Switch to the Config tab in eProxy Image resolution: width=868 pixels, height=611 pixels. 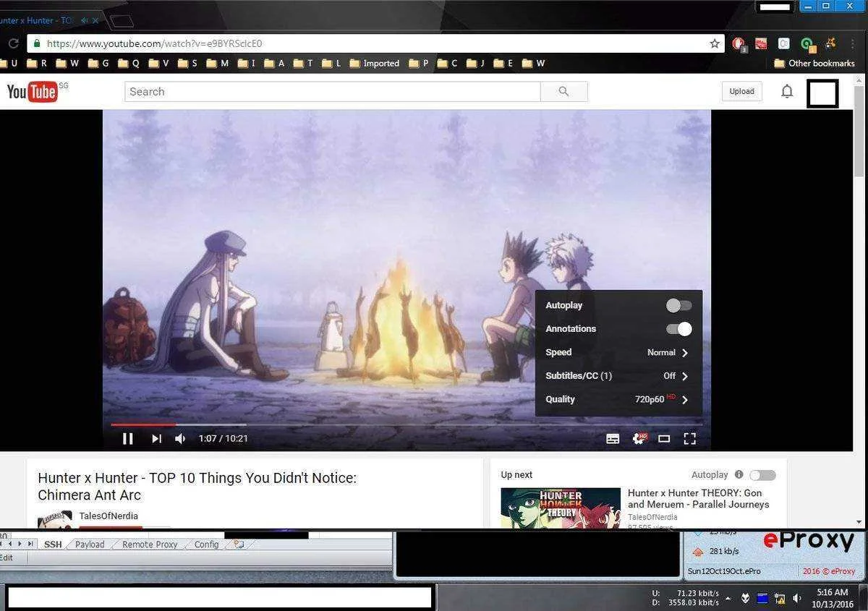point(206,544)
